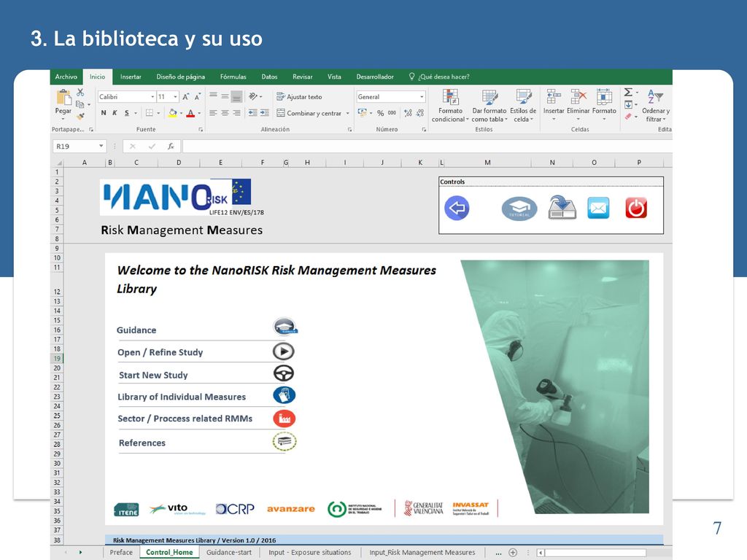
Task: Open the Ordenar y filtrar menu
Action: 656,106
